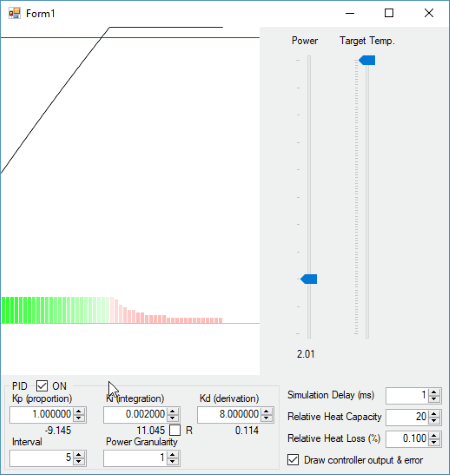Viewport: 450px width, 475px height.
Task: Toggle Draw controller output & error checkbox
Action: coord(293,460)
